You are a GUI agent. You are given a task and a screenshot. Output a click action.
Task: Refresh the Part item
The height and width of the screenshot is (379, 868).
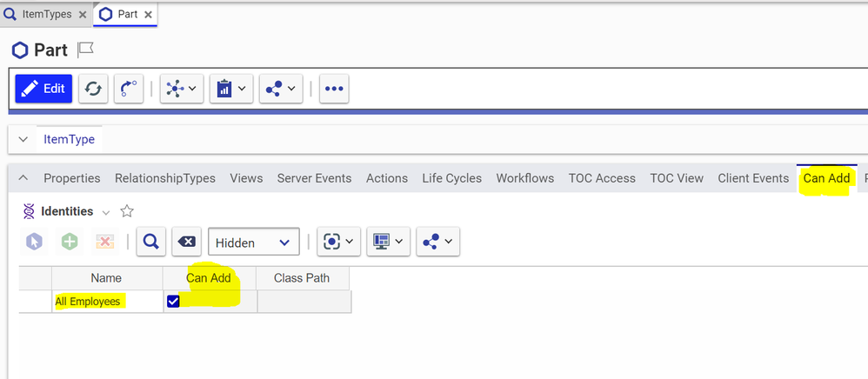pyautogui.click(x=93, y=89)
